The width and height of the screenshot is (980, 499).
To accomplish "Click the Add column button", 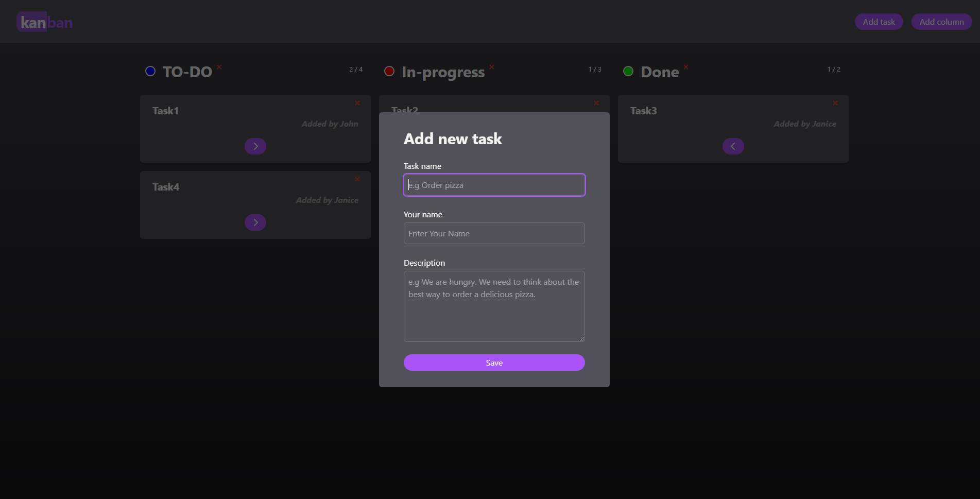I will 941,21.
